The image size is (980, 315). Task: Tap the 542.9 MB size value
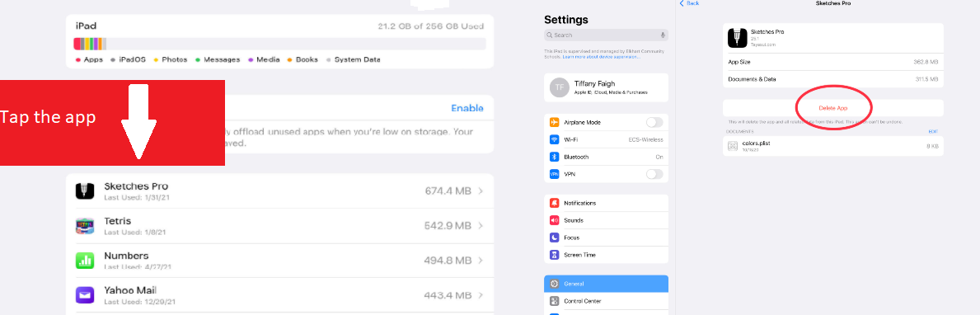tap(448, 226)
